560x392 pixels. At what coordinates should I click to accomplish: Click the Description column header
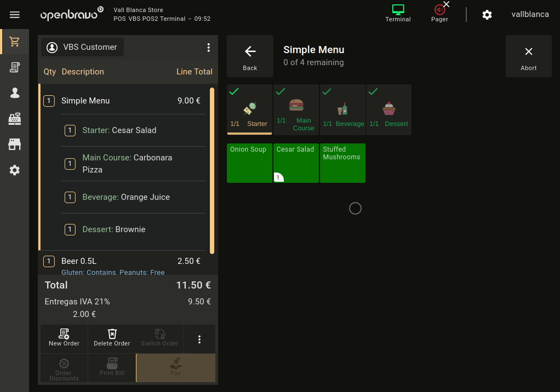tap(83, 72)
